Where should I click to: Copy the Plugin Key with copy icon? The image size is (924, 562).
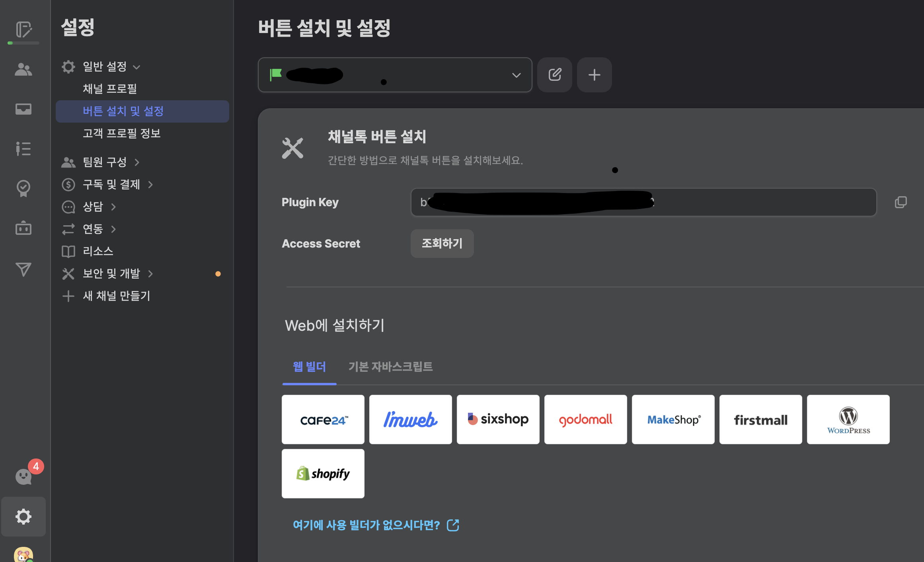click(x=901, y=202)
